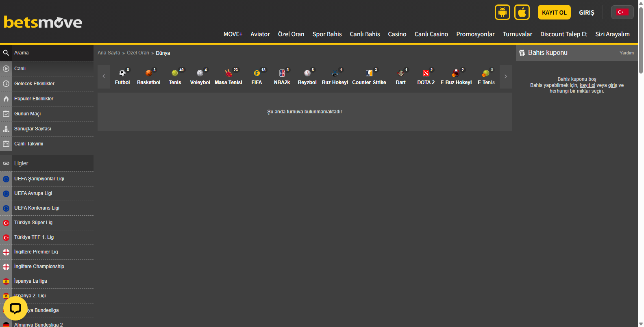Open Sizi Arayalım in the navigation bar
644x327 pixels.
coord(613,34)
